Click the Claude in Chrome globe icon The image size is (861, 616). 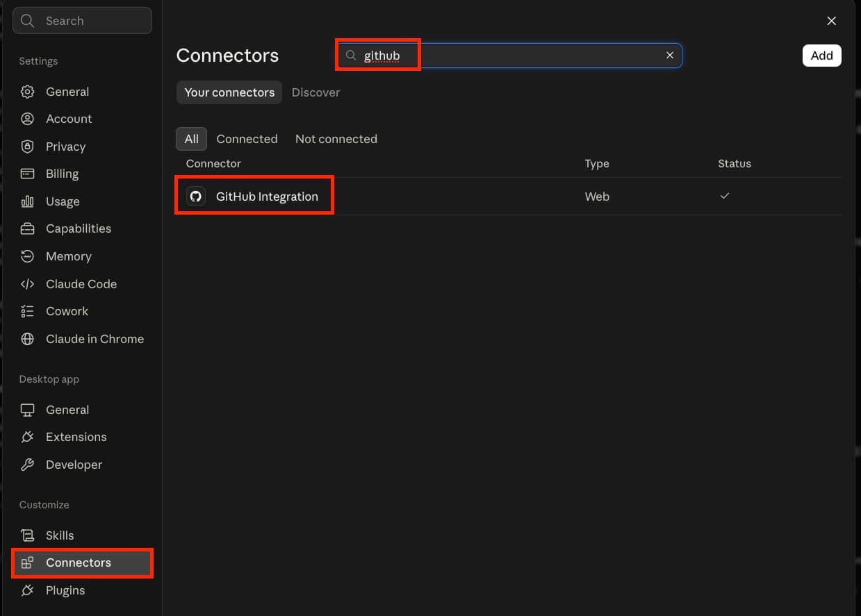click(x=27, y=339)
